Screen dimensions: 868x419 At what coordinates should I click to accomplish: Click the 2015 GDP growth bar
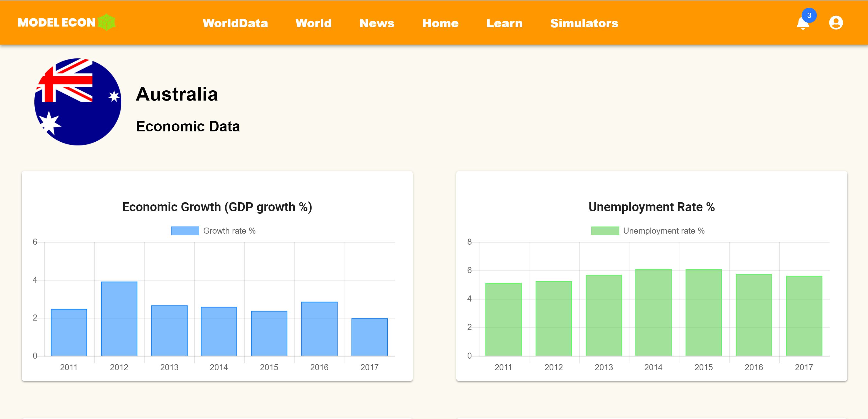[x=269, y=333]
